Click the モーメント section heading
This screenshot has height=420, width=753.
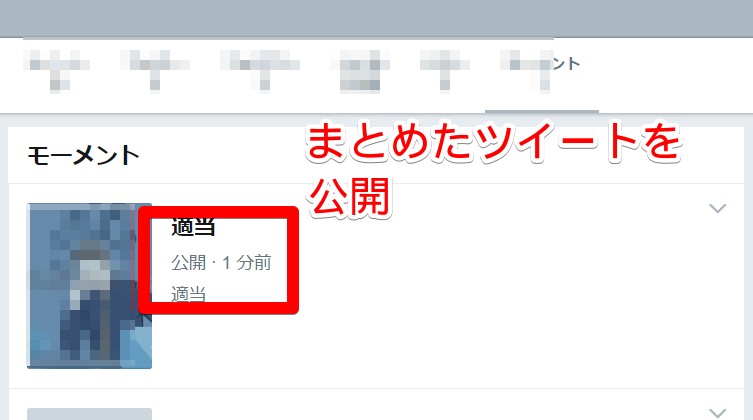click(x=83, y=156)
